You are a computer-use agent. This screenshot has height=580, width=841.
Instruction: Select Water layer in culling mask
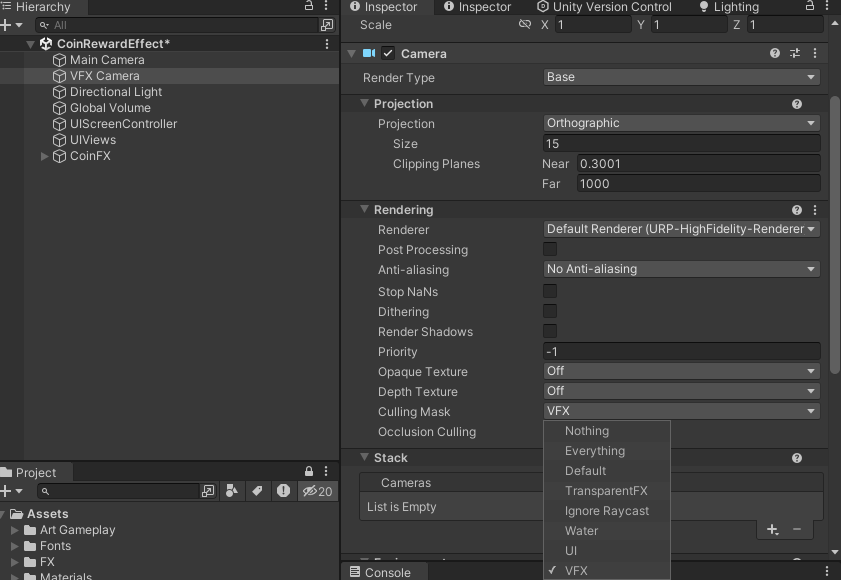607,531
